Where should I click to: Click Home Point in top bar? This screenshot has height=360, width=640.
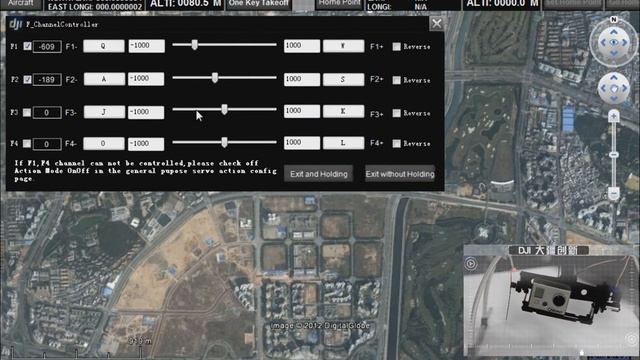(x=339, y=3)
